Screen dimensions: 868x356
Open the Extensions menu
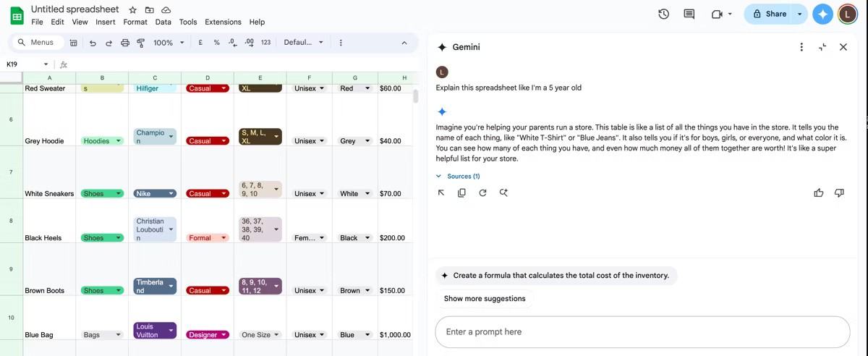click(223, 22)
